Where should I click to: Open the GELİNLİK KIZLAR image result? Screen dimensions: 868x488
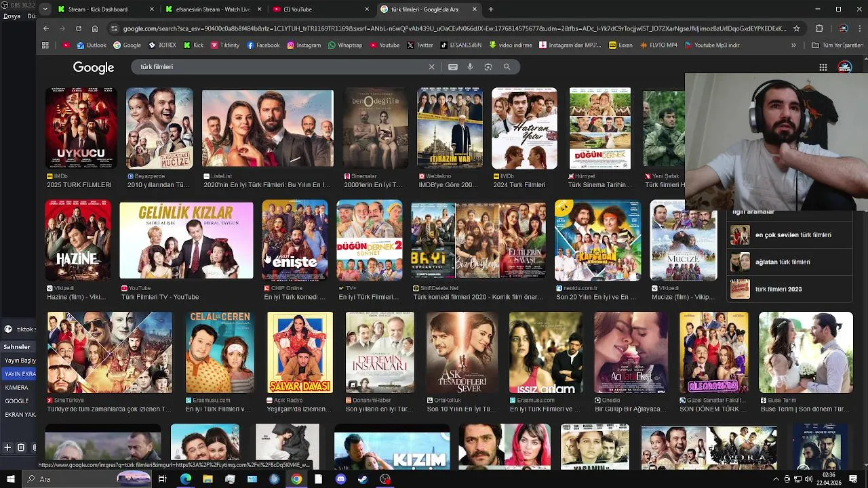(x=186, y=240)
